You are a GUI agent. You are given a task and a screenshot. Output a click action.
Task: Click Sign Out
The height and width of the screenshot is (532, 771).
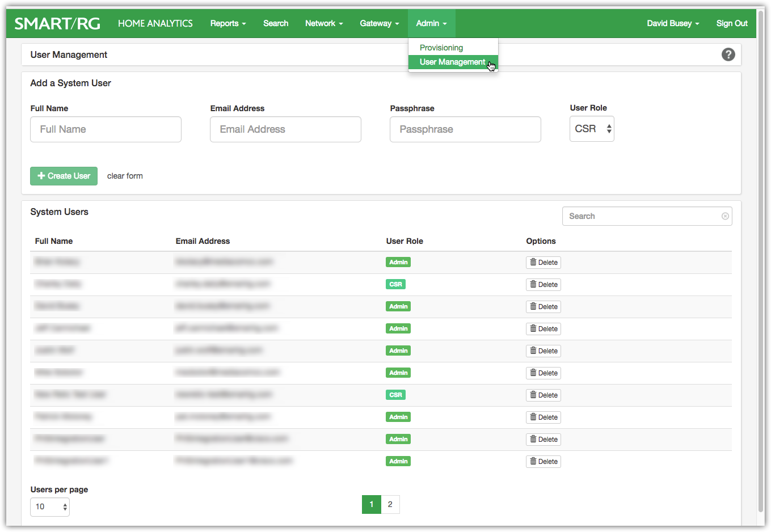[x=731, y=23]
